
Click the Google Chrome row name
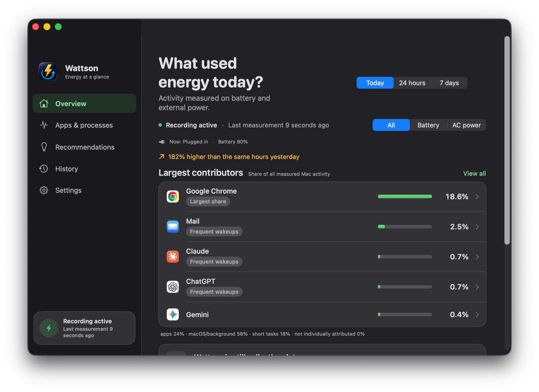(212, 191)
